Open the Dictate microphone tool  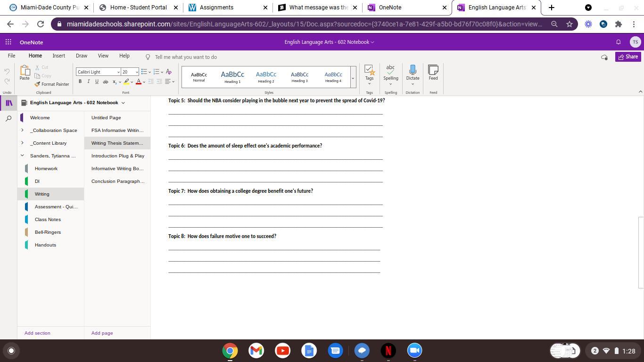tap(413, 70)
